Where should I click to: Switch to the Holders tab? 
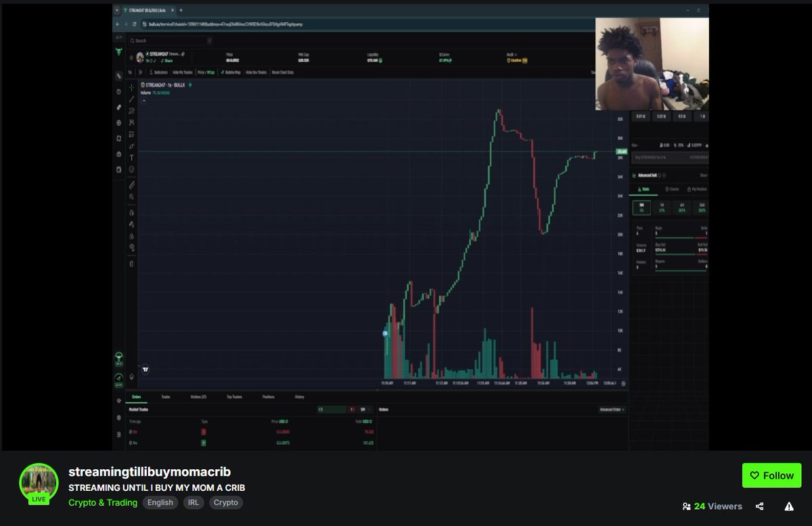[x=198, y=397]
